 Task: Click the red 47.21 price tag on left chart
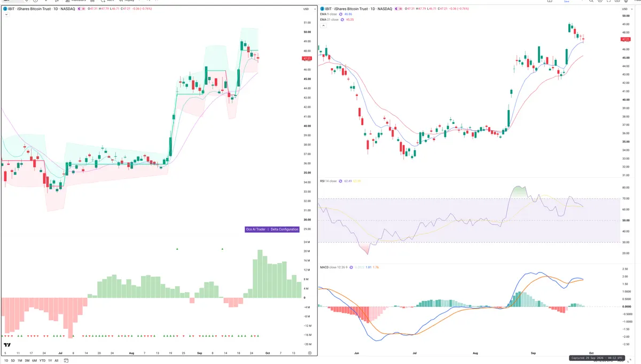[307, 58]
